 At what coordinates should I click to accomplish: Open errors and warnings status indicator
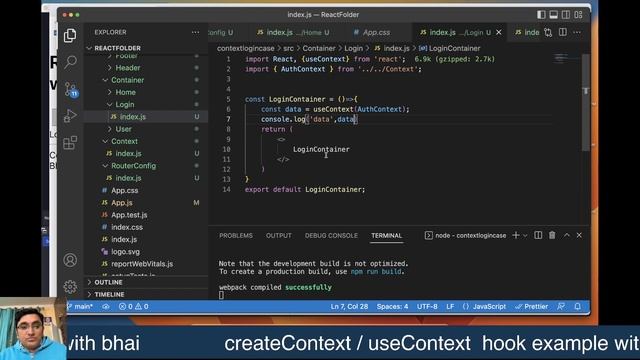click(x=133, y=306)
